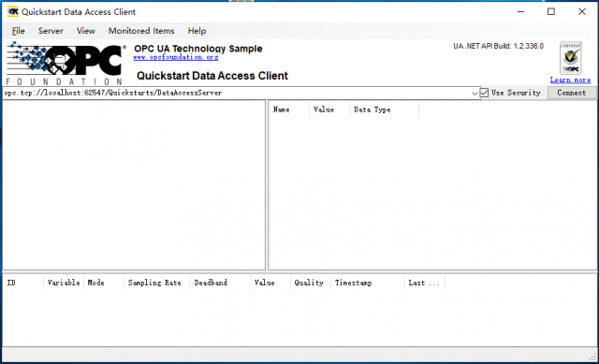The image size is (599, 364).
Task: Open the Monitored Items menu
Action: 141,31
